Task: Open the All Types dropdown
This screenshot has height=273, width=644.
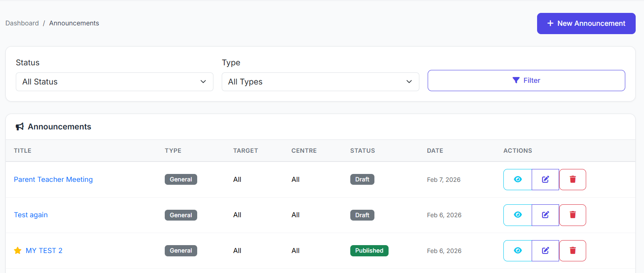Action: tap(320, 82)
